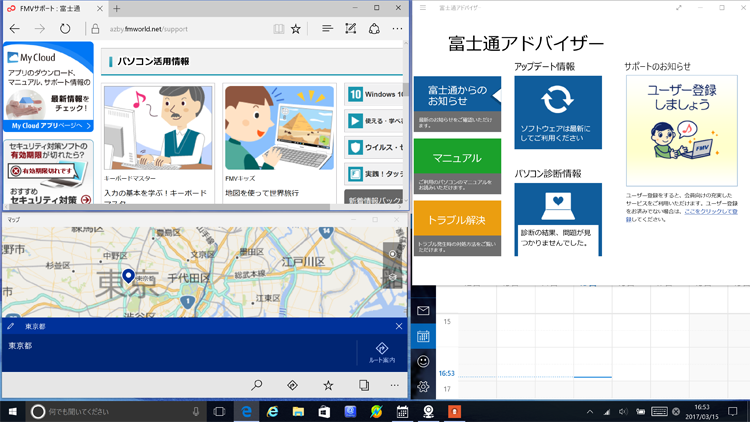Go back in Edge browser

pos(15,29)
